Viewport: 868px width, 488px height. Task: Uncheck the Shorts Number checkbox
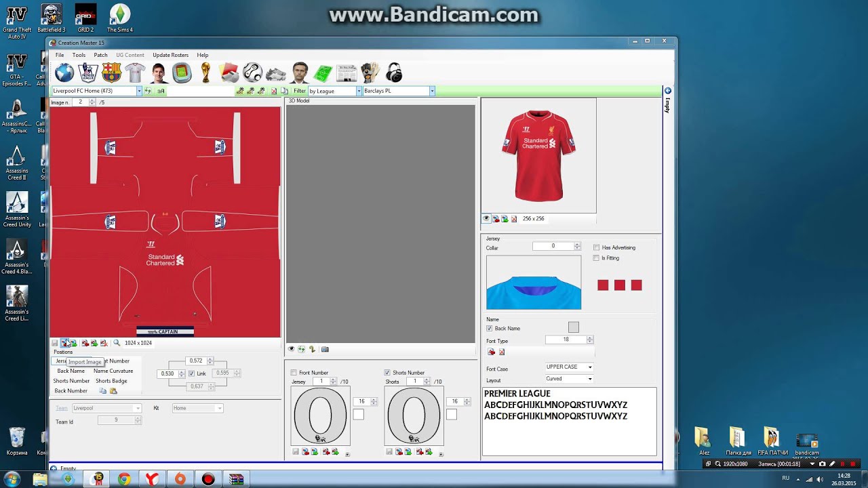tap(387, 372)
